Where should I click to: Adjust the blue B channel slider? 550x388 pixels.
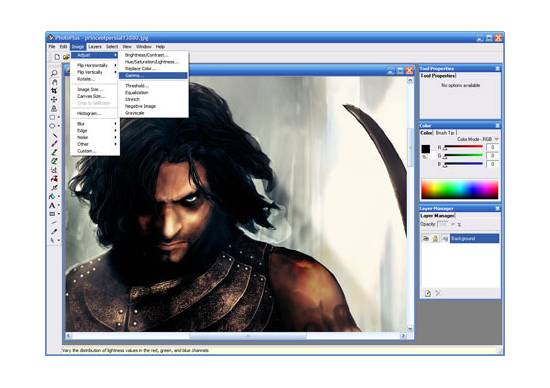(x=464, y=164)
